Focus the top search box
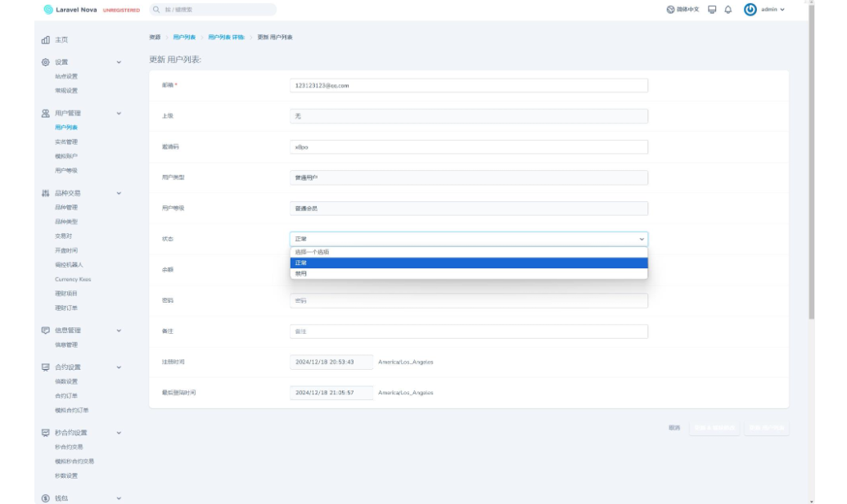Image resolution: width=847 pixels, height=504 pixels. point(213,10)
